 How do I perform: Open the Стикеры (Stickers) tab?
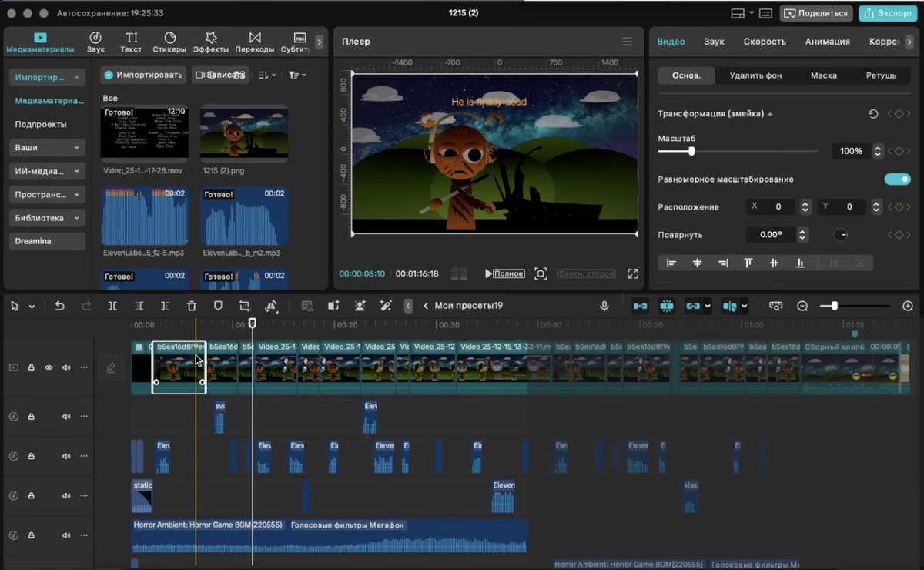169,42
